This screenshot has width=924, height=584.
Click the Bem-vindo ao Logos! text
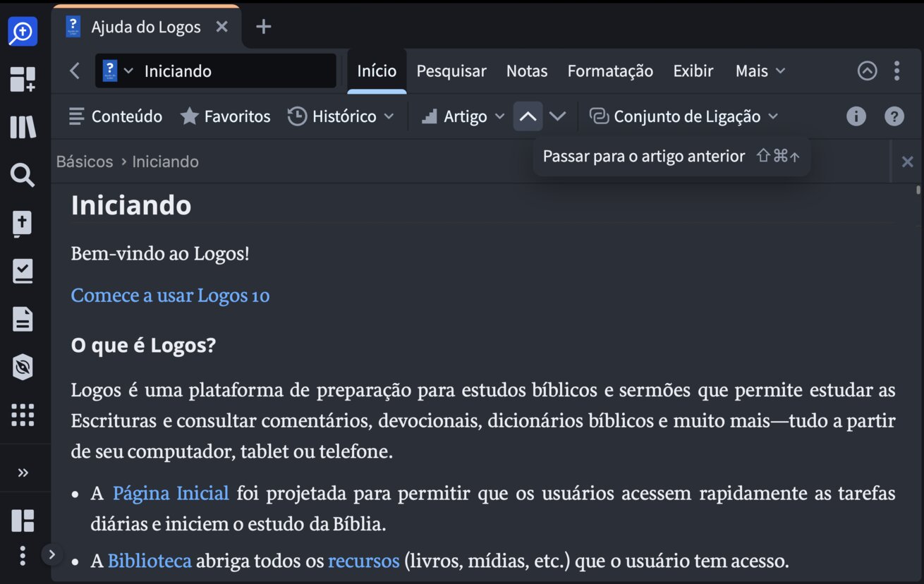(x=160, y=253)
